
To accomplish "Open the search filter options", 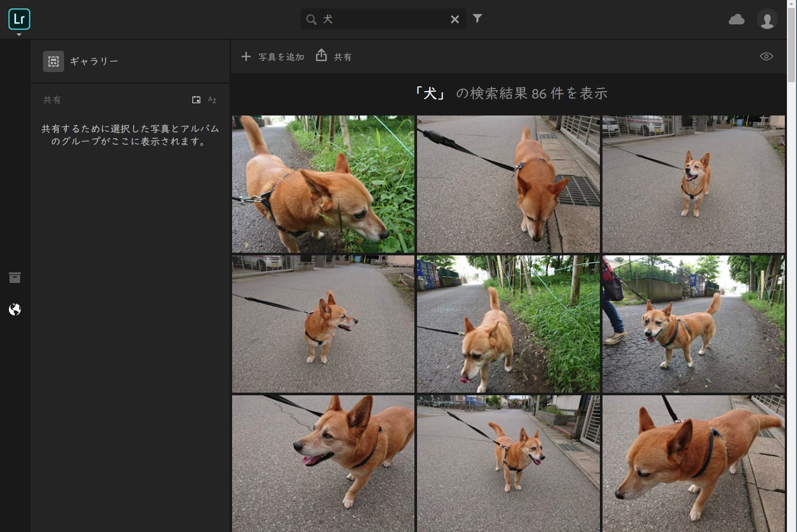I will coord(477,19).
